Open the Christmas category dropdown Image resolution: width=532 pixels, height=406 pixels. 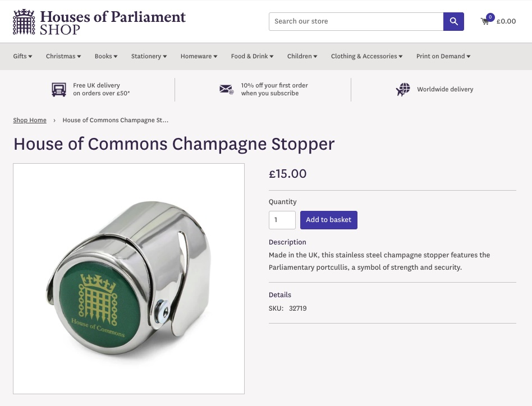pyautogui.click(x=63, y=56)
